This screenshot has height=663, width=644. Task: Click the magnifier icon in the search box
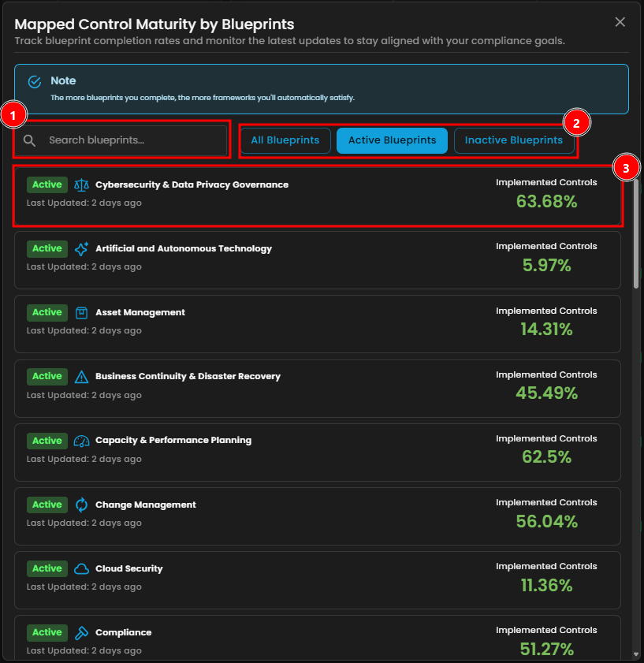(30, 140)
